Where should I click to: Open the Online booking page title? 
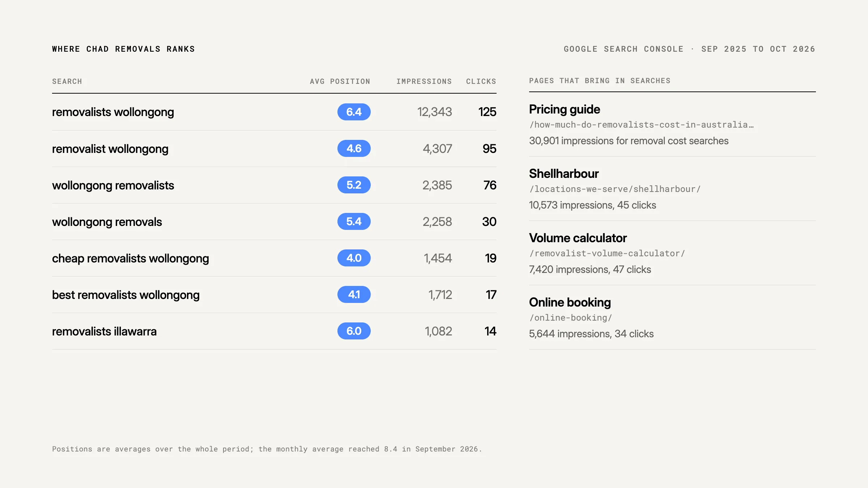tap(570, 302)
